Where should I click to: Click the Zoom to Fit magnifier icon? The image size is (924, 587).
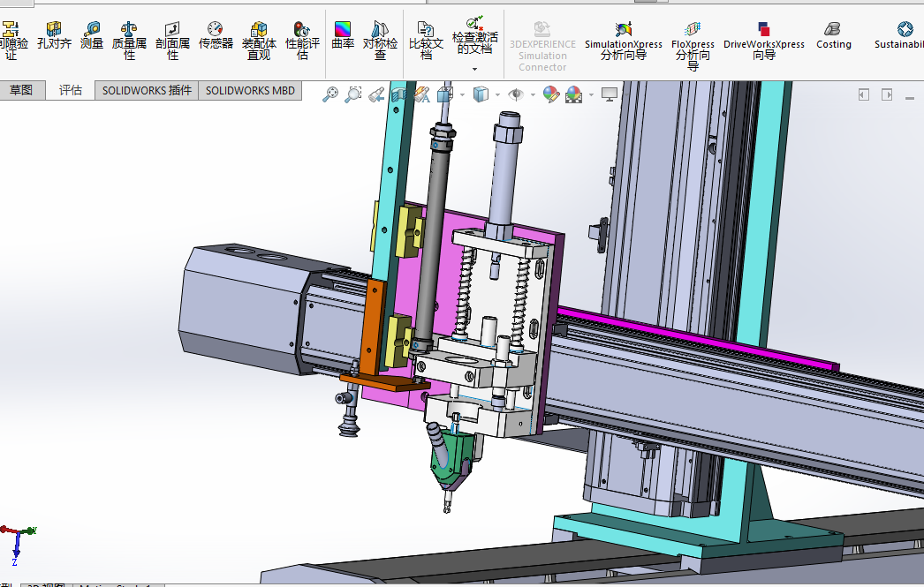click(x=330, y=94)
